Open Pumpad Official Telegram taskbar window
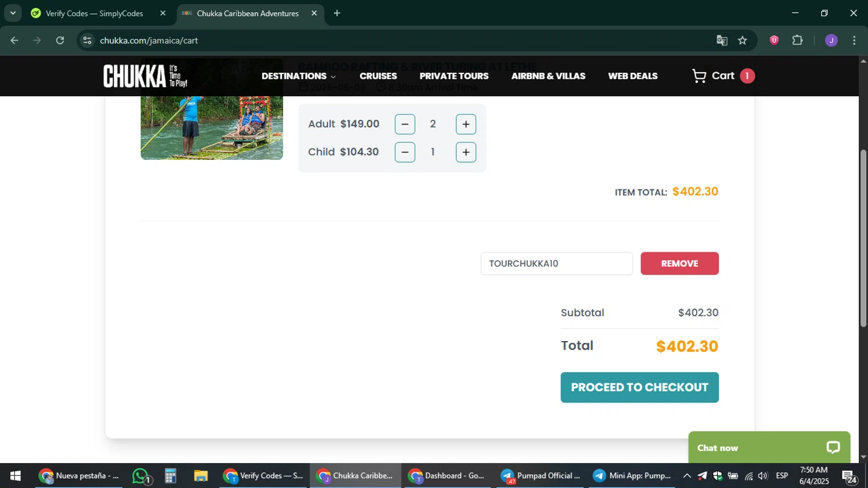 [540, 476]
